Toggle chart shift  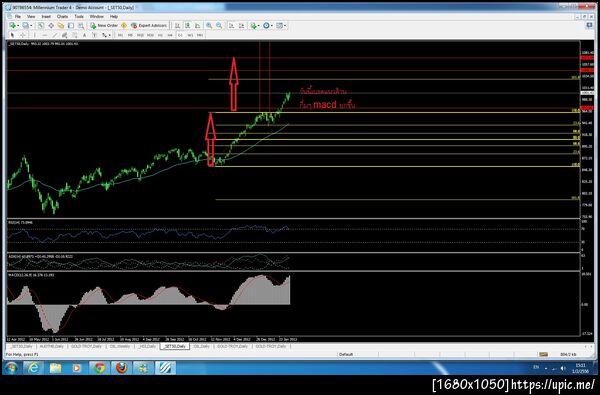coord(241,26)
